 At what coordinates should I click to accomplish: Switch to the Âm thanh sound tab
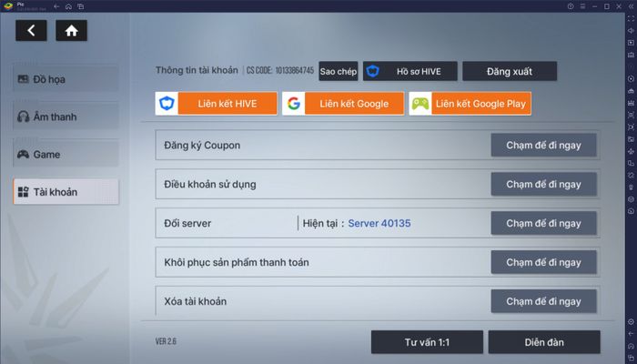click(x=66, y=117)
